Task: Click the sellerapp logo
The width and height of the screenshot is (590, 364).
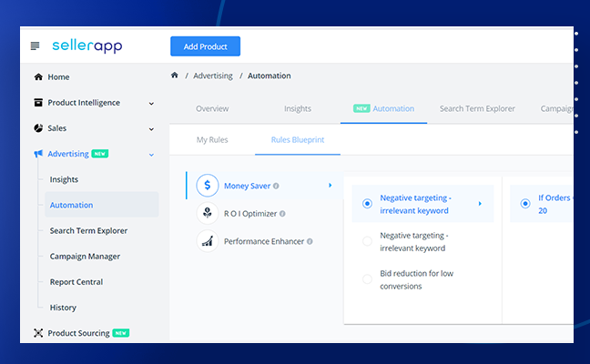Action: pos(87,45)
